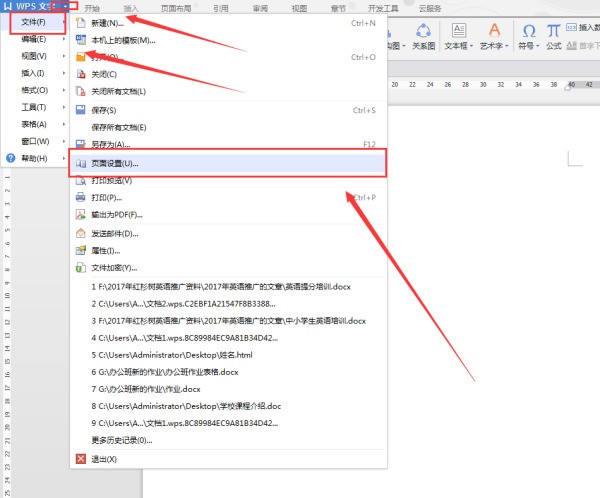Screen dimensions: 600x498
Task: Click the Close document icon
Action: (81, 74)
